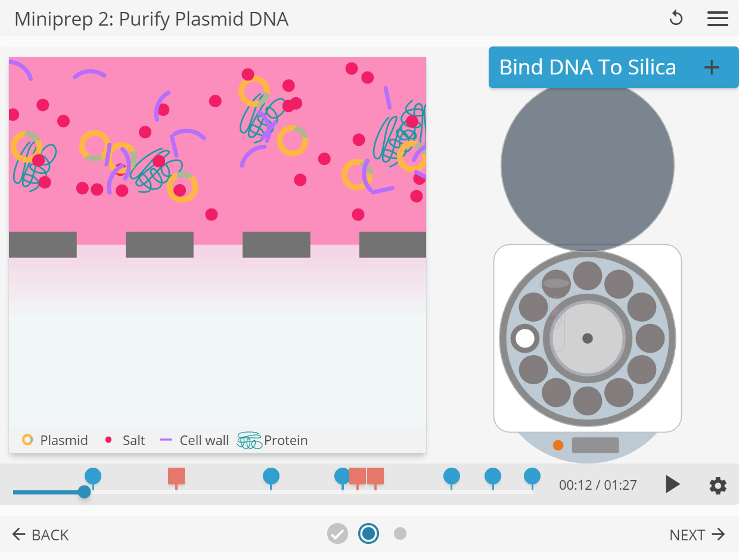This screenshot has width=739, height=560.
Task: Select the completed checkmark step indicator
Action: click(337, 533)
